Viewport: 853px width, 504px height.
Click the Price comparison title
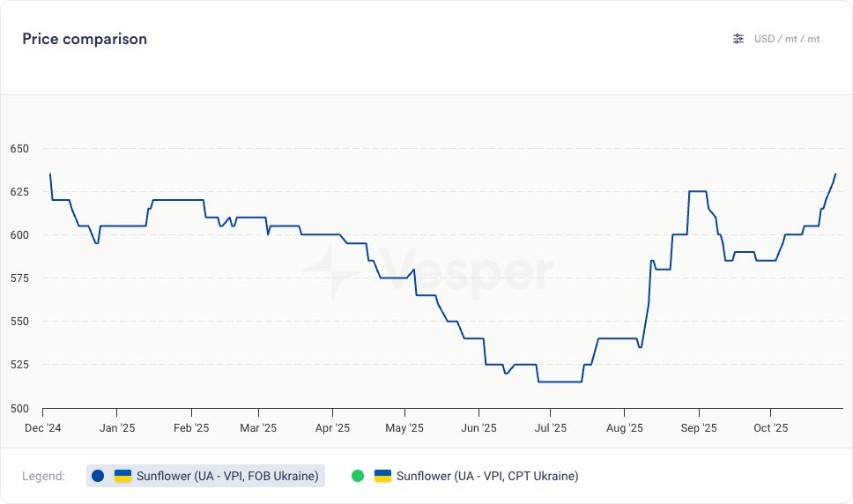(x=85, y=39)
